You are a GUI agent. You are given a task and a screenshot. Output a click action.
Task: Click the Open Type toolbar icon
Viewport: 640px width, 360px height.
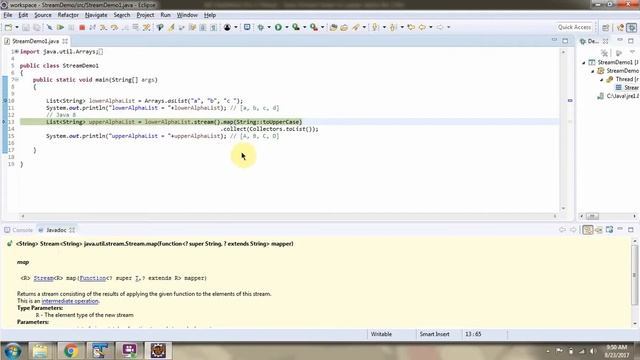[333, 27]
